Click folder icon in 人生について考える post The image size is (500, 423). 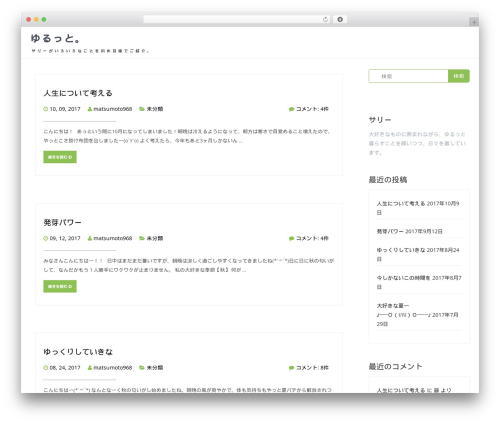(142, 109)
